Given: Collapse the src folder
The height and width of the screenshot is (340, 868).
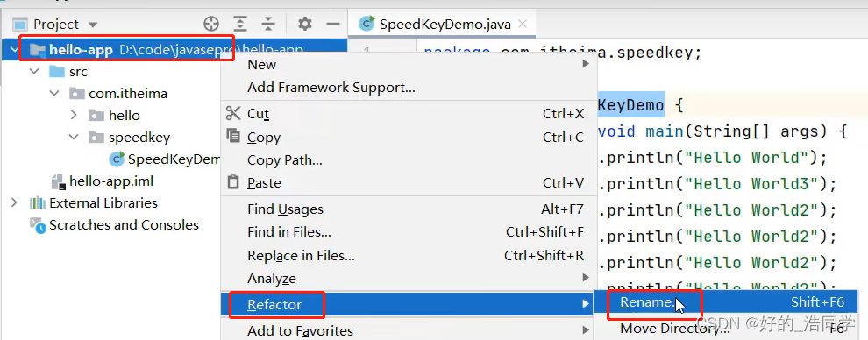Looking at the screenshot, I should 34,71.
